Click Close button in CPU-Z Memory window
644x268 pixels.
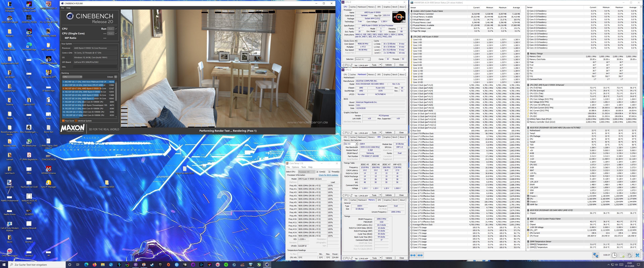coord(401,258)
